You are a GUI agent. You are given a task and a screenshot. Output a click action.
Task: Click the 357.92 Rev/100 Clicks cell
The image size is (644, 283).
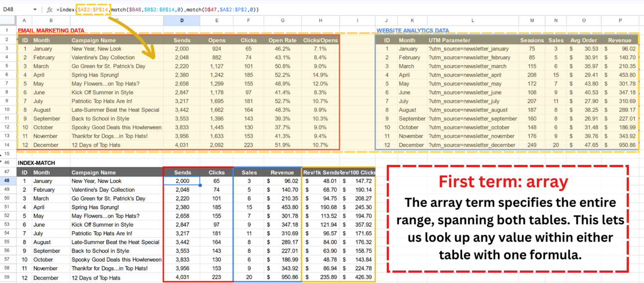tap(357, 225)
